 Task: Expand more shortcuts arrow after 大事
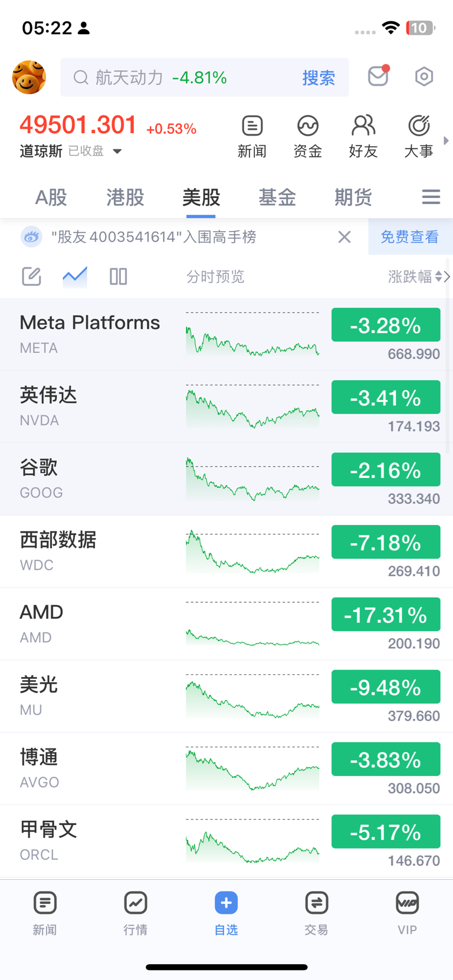click(446, 141)
